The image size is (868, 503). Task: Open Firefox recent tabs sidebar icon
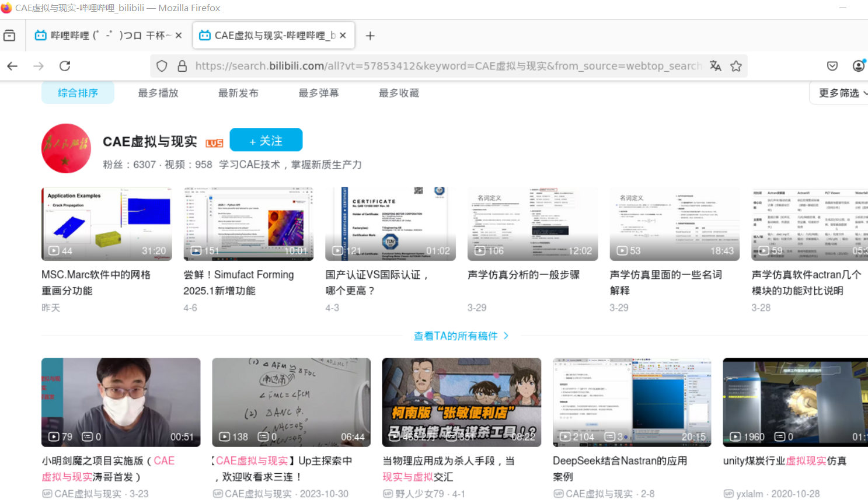[9, 36]
